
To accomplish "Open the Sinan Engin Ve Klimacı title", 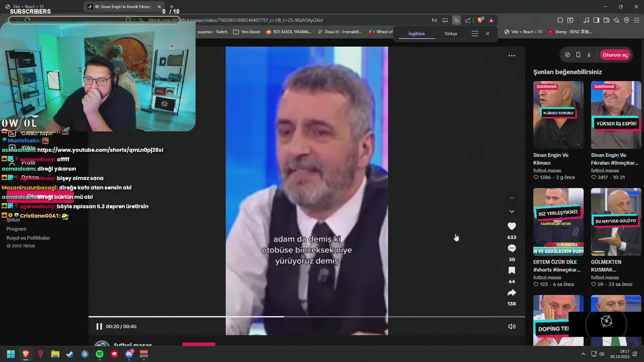I will (x=551, y=159).
